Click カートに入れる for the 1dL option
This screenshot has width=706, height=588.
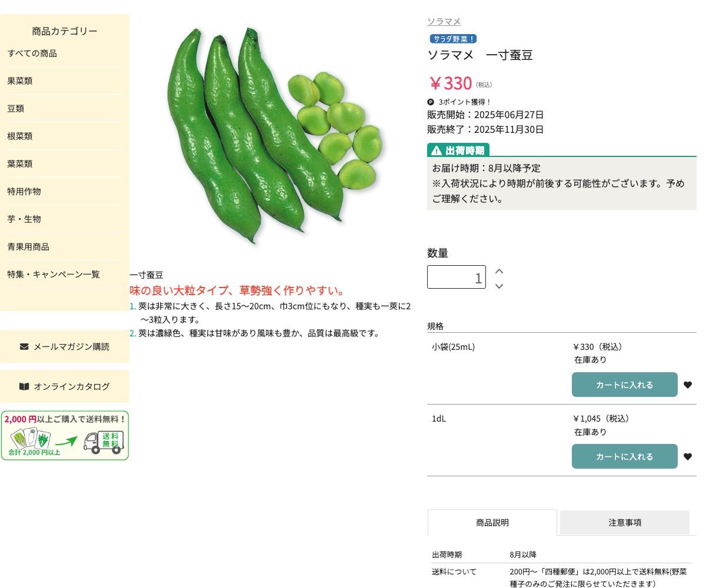tap(624, 456)
